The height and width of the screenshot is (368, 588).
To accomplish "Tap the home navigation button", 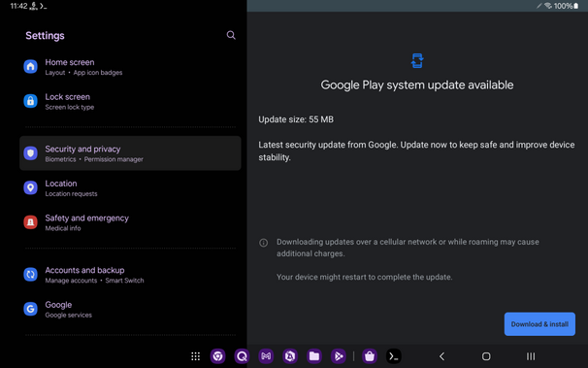I will pos(486,356).
